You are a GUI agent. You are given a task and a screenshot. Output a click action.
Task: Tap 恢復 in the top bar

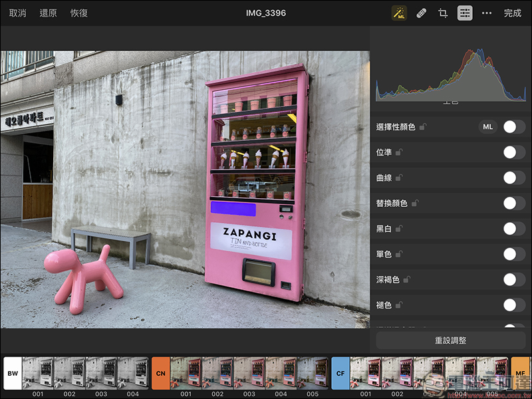pos(79,13)
